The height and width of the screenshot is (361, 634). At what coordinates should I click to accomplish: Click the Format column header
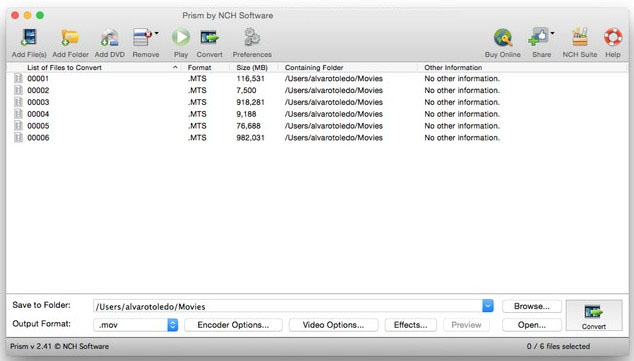point(199,68)
